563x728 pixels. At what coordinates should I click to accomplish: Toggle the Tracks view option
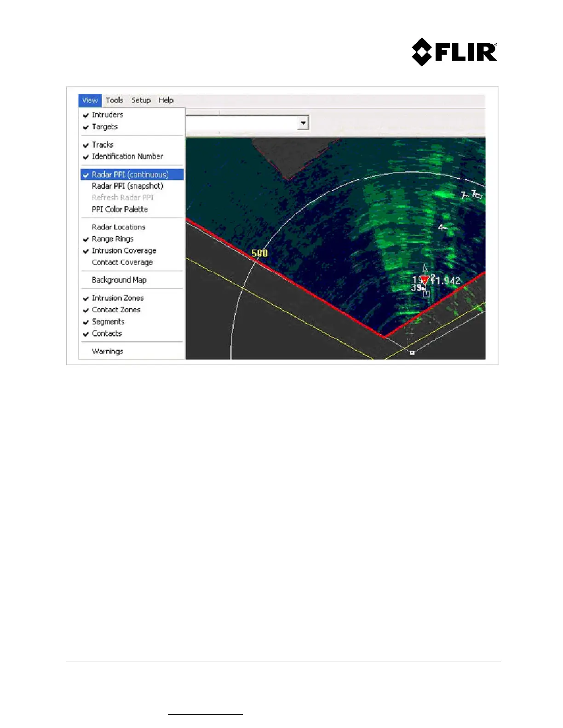click(132, 145)
